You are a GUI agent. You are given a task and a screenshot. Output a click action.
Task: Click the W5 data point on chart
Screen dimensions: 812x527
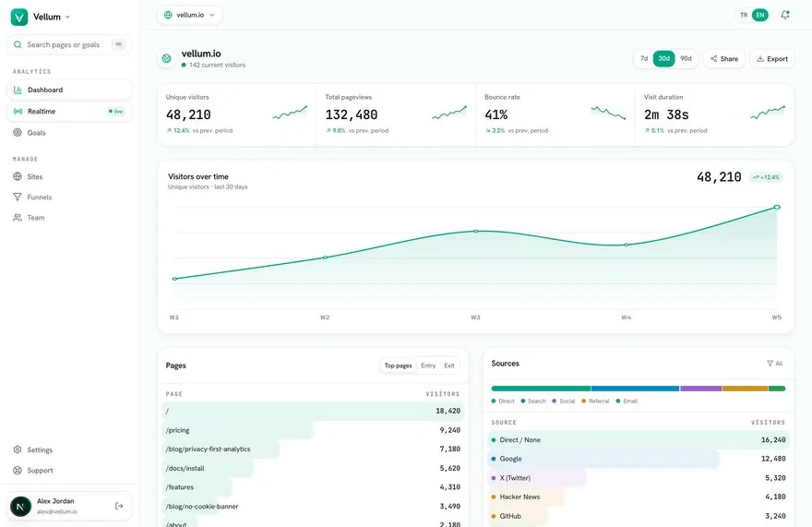point(777,208)
